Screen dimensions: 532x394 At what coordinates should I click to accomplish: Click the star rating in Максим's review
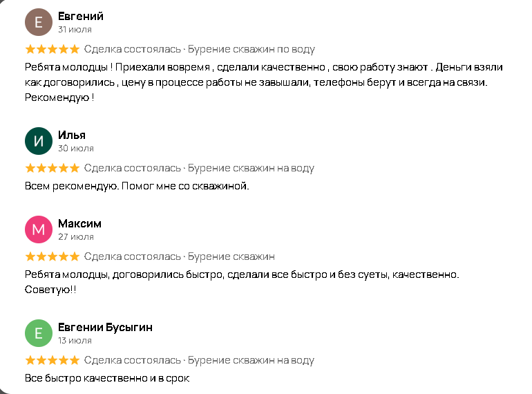[x=52, y=256]
